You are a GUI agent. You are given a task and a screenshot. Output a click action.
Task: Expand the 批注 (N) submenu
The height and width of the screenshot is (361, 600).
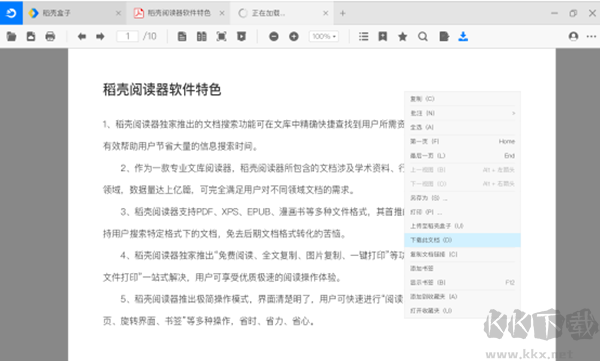pyautogui.click(x=462, y=113)
